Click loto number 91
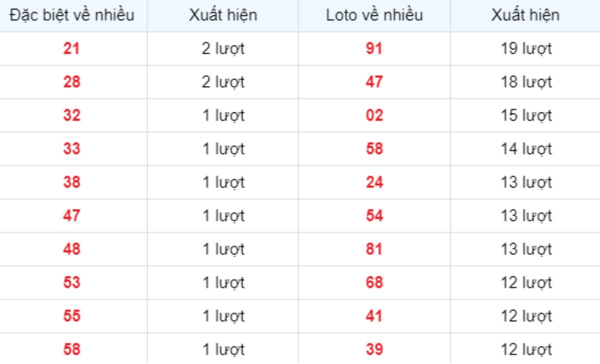 [374, 49]
